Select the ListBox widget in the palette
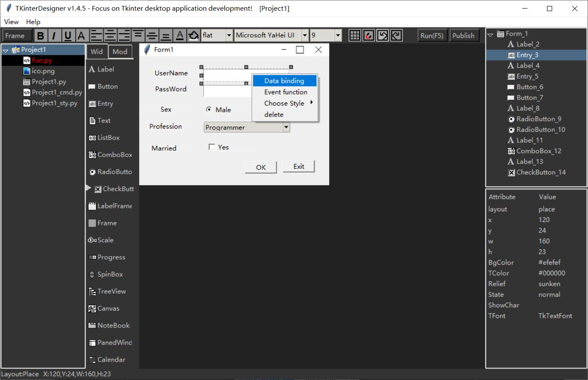 [x=104, y=137]
